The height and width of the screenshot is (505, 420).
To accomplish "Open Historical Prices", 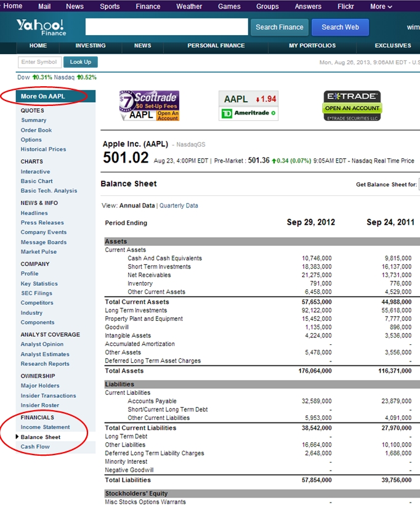I will click(44, 149).
